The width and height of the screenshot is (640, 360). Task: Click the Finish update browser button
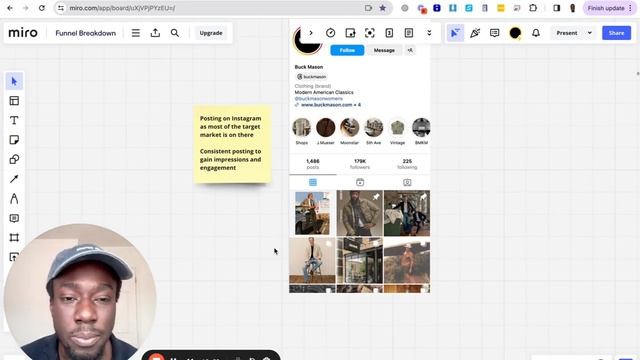610,8
